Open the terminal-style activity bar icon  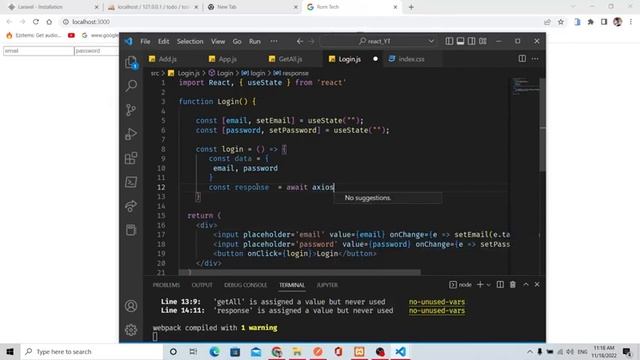coord(131,182)
